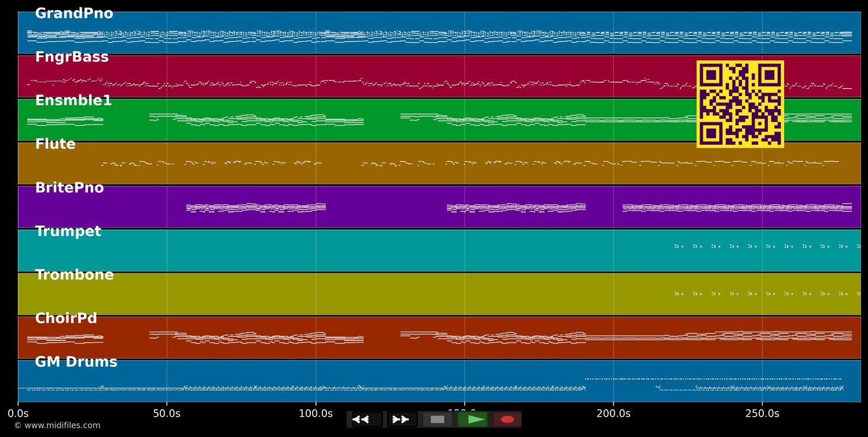Choose the Trombone track label
Viewport: 868px width, 437px height.
click(x=74, y=275)
